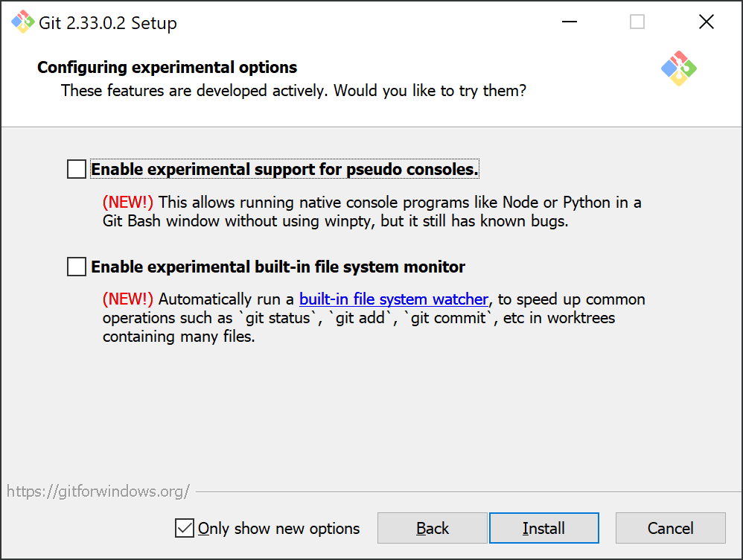Uncheck the Only show new options box
Screen dimensions: 743x560
tap(185, 528)
